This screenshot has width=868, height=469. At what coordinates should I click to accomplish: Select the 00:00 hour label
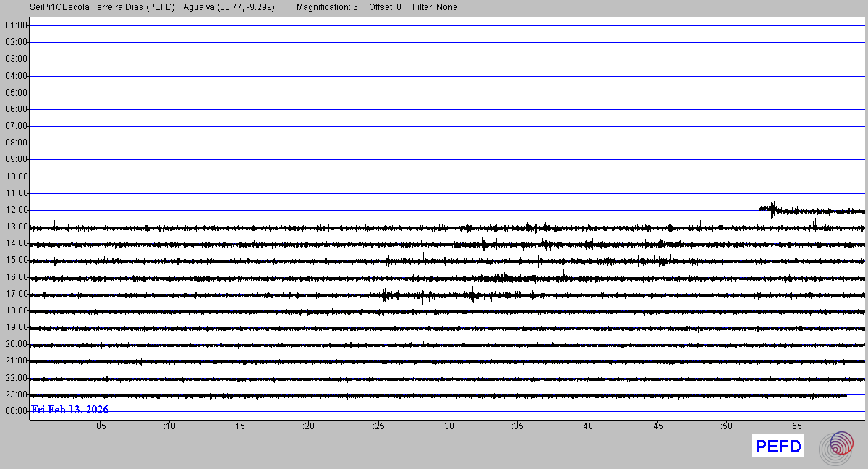point(16,411)
